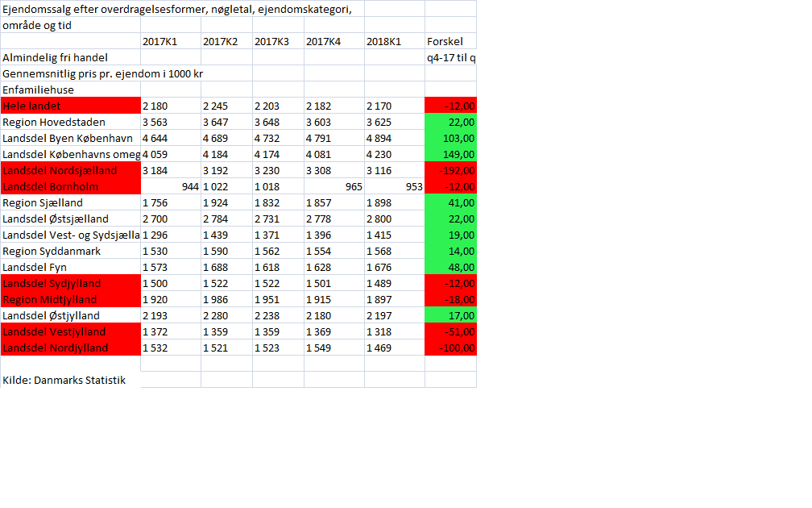This screenshot has height=508, width=812.
Task: Click the Region Sjælland row label
Action: (x=71, y=202)
